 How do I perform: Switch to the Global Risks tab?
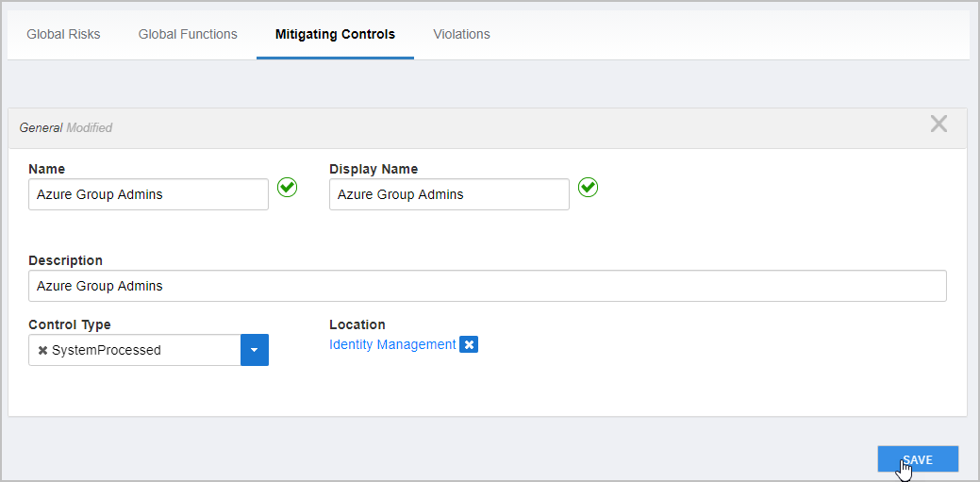click(x=63, y=34)
